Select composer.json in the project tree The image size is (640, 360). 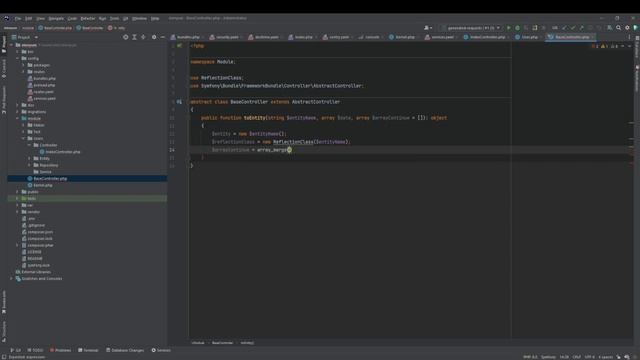[x=40, y=232]
